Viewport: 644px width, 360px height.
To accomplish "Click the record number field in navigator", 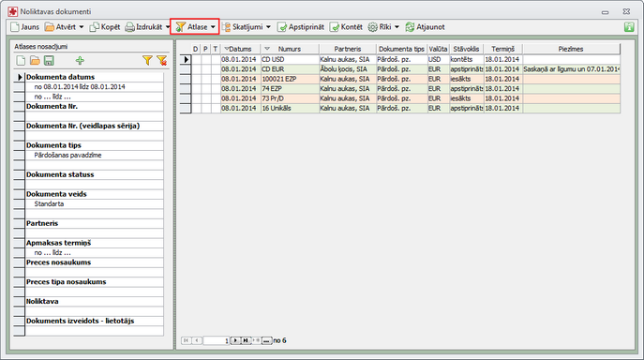I will point(217,340).
